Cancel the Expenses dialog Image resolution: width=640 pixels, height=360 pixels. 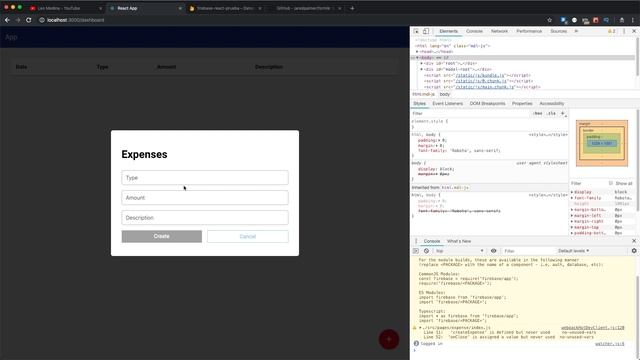(248, 236)
